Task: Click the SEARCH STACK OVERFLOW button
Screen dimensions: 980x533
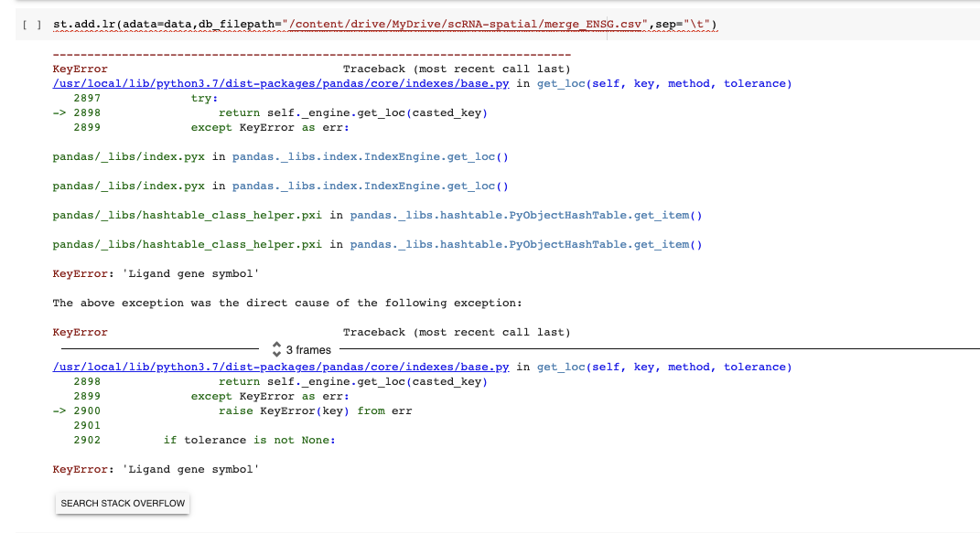Action: click(x=122, y=503)
